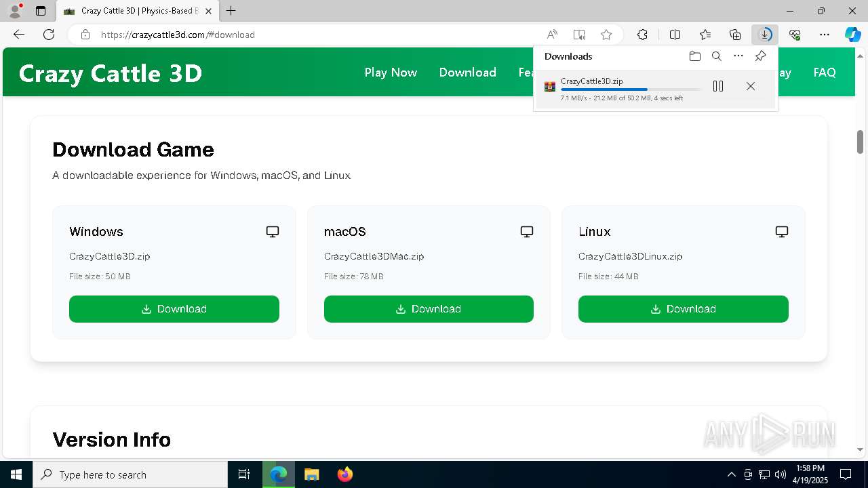Open Task View
This screenshot has width=868, height=488.
coord(244,474)
